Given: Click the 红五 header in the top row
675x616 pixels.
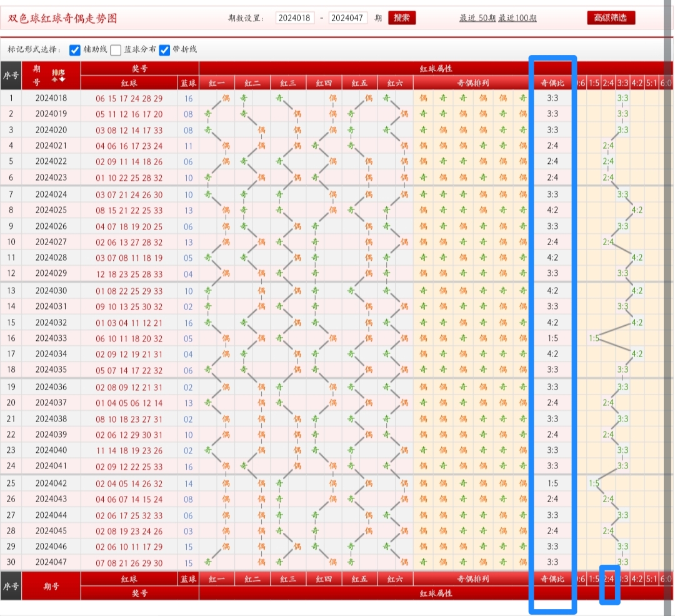Looking at the screenshot, I should [x=359, y=83].
